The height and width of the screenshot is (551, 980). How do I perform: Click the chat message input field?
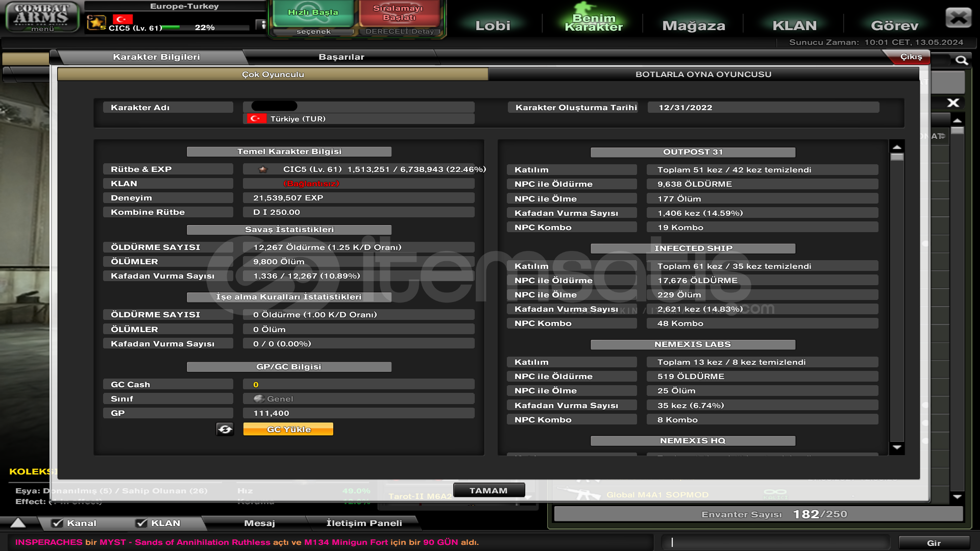776,542
